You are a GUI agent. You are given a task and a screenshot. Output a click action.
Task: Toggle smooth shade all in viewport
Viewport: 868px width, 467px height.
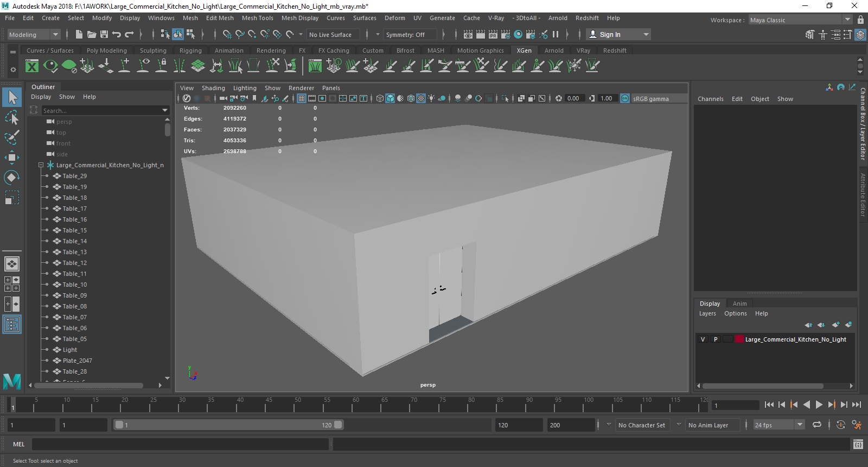[390, 98]
